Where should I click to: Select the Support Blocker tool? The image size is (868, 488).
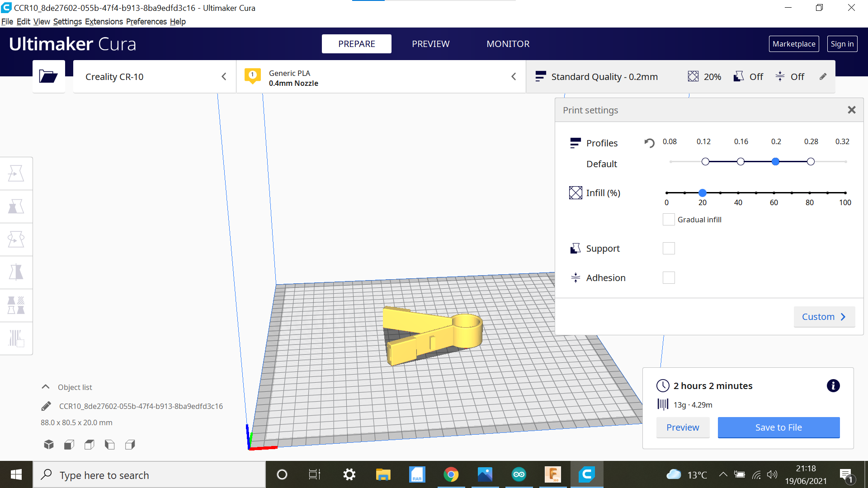tap(16, 338)
